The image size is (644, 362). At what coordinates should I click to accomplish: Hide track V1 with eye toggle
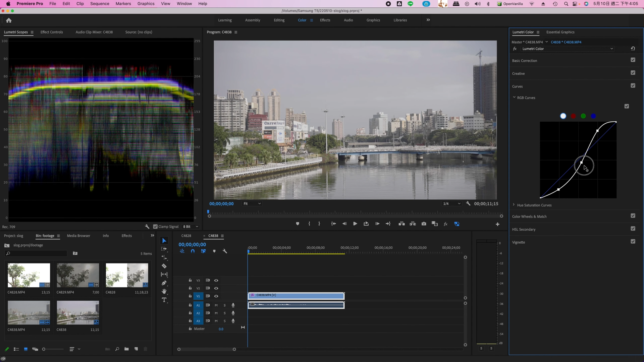(216, 296)
